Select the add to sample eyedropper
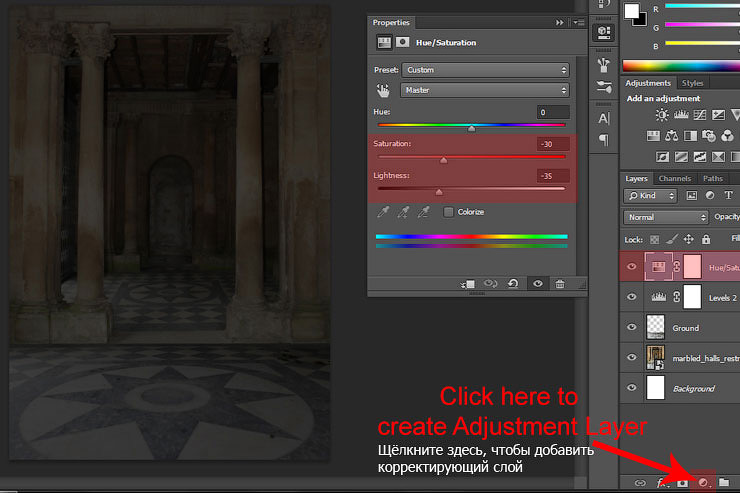Viewport: 740px width, 493px height. point(403,212)
